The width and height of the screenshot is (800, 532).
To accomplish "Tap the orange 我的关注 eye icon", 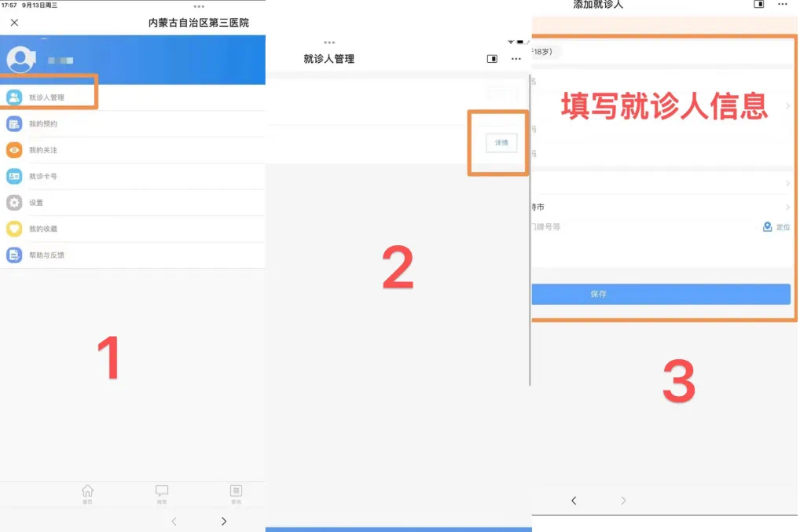I will pos(14,150).
